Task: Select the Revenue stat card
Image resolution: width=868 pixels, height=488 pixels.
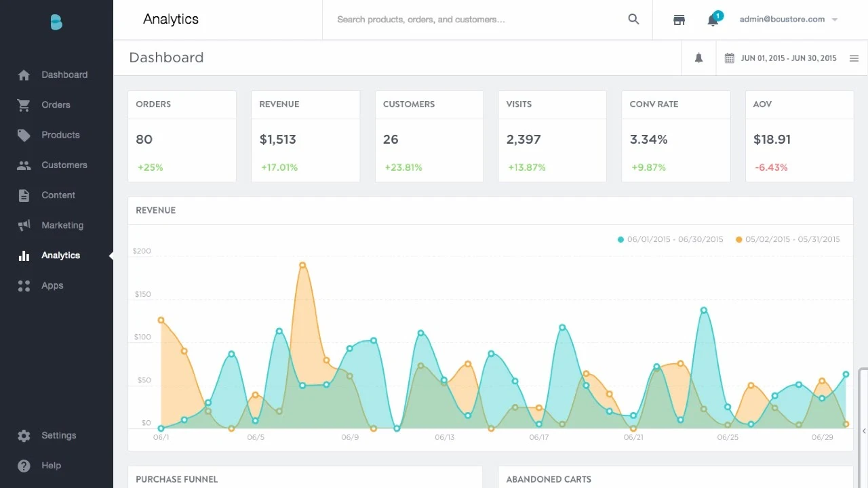Action: [x=305, y=137]
